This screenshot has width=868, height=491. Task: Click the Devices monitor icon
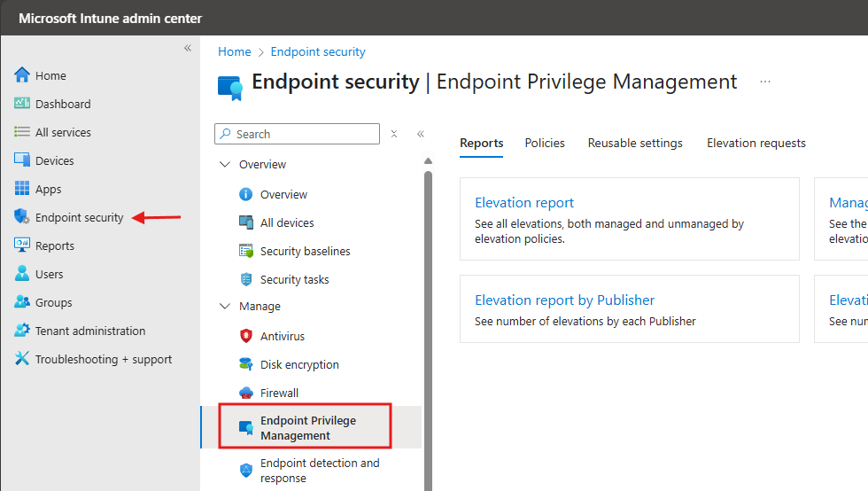pyautogui.click(x=22, y=160)
